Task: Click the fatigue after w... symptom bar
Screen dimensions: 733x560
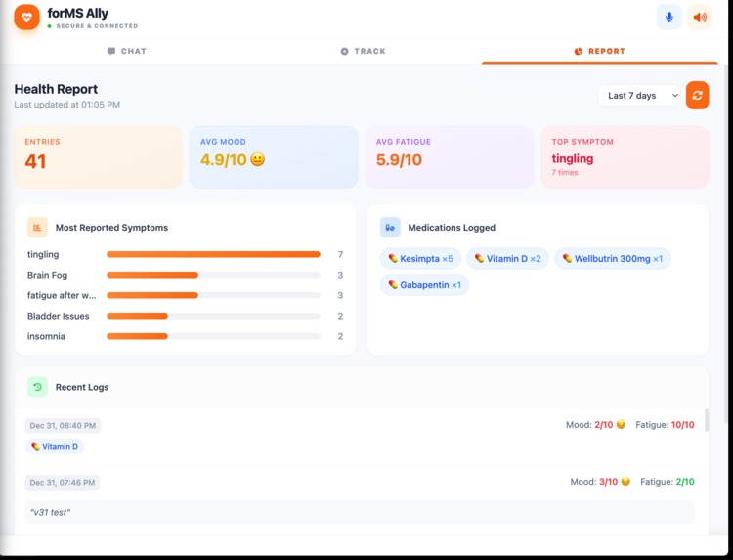Action: click(213, 295)
